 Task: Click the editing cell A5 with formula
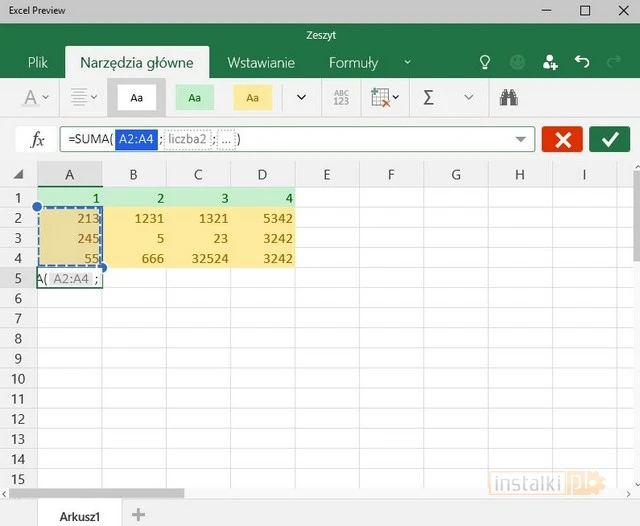tap(70, 278)
